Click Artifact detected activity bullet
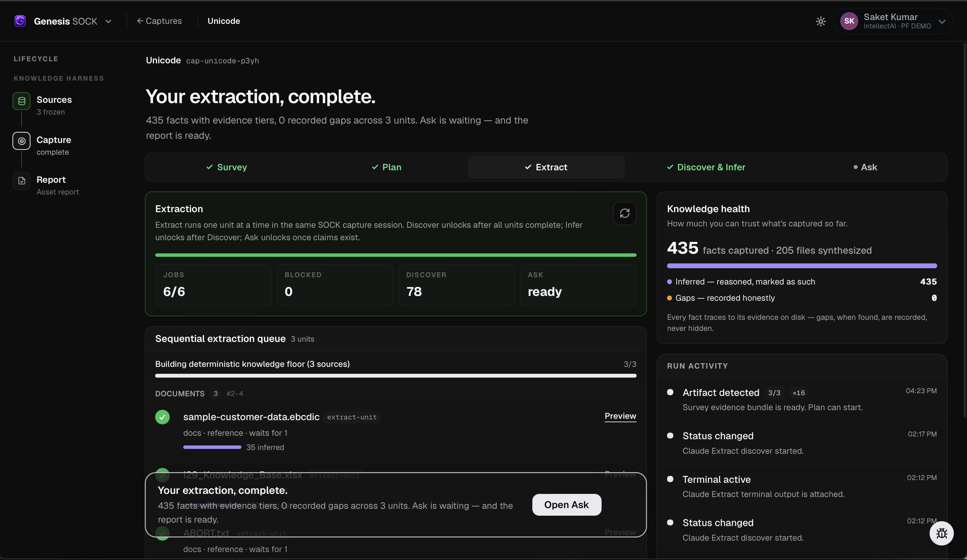This screenshot has width=967, height=560. click(x=670, y=392)
